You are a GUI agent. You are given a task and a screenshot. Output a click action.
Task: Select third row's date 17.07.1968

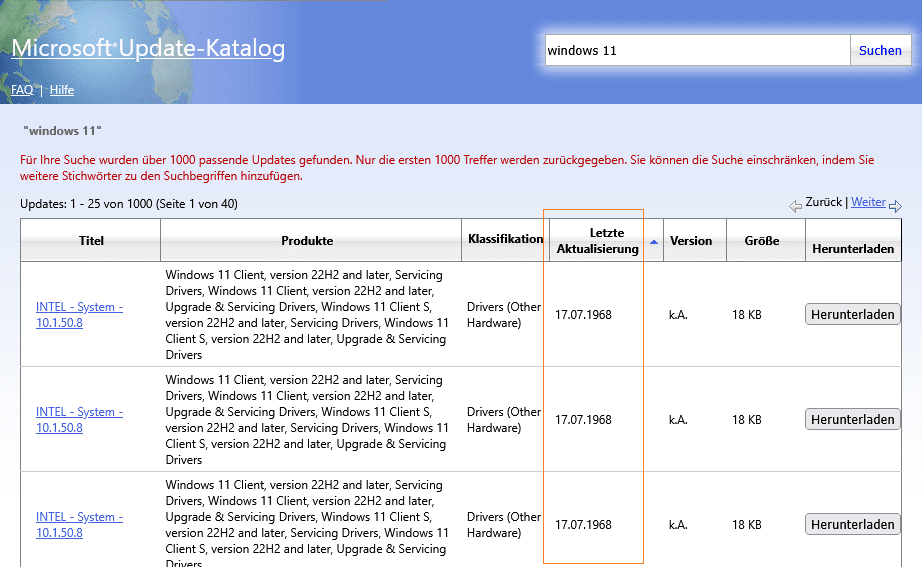click(x=583, y=525)
